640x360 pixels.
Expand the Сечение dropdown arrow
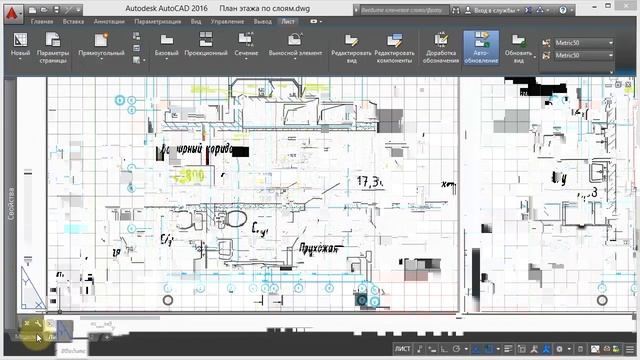[x=246, y=60]
